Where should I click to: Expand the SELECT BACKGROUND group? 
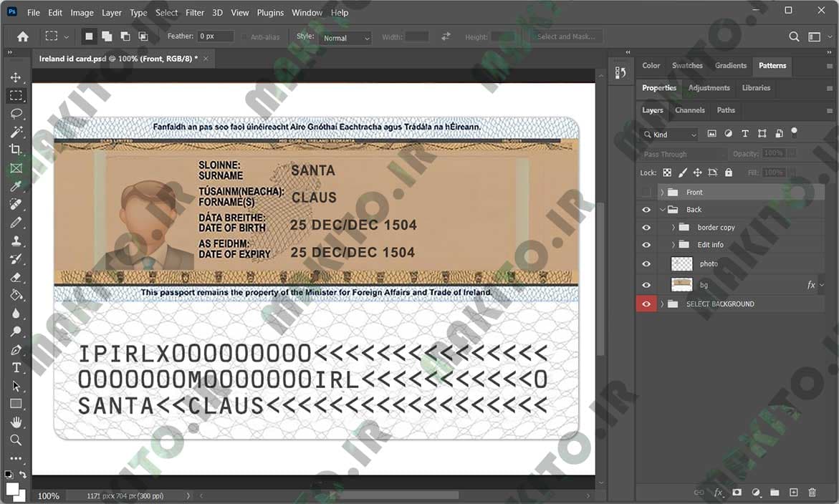[662, 304]
